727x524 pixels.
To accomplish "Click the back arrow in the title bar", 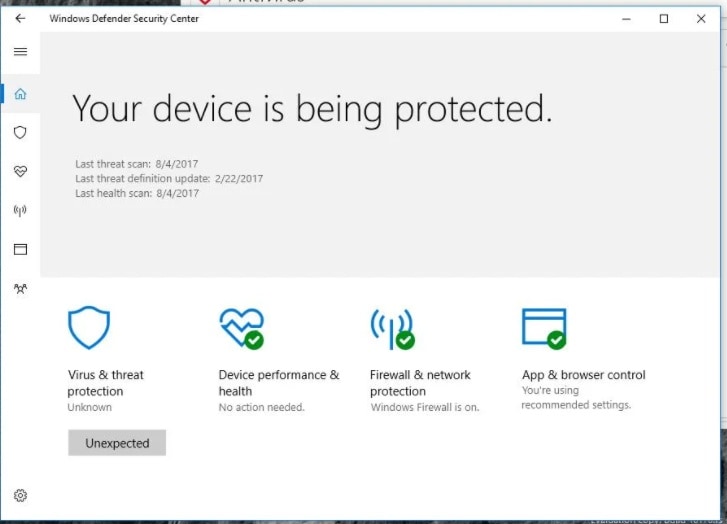I will (20, 18).
